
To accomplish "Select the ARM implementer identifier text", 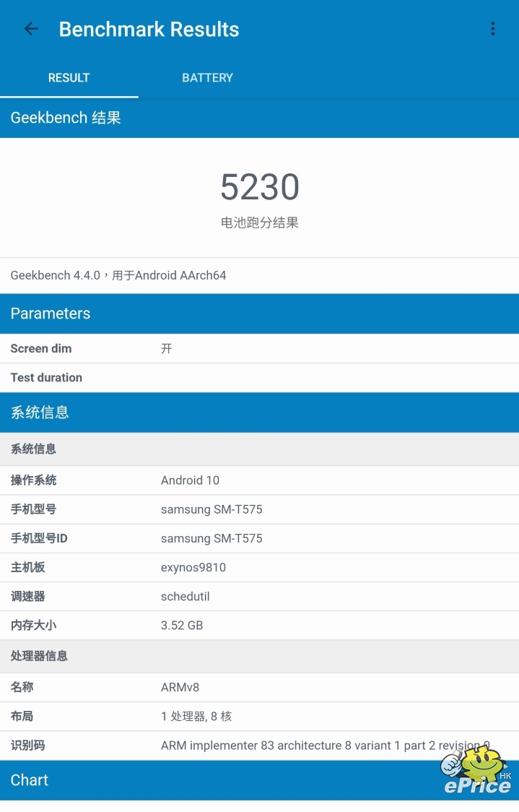I will (x=325, y=746).
